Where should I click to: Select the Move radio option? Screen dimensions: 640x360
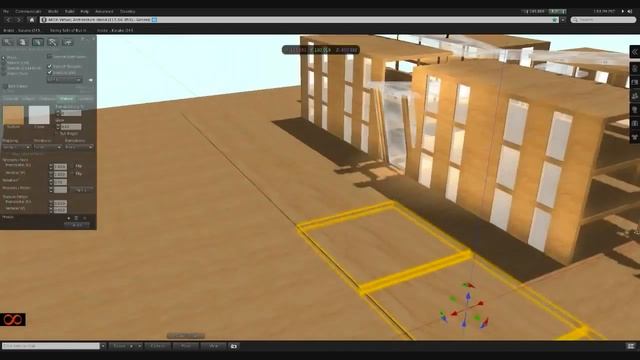tap(4, 58)
